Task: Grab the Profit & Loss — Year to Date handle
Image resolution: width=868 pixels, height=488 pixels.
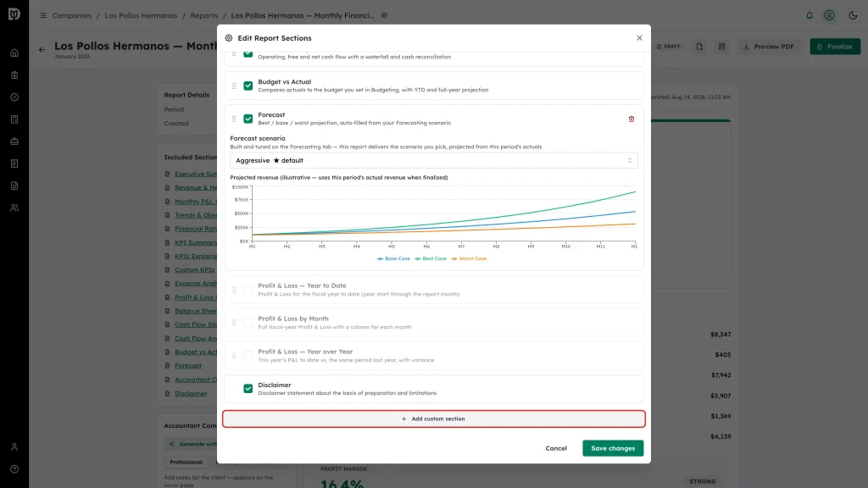Action: [234, 290]
